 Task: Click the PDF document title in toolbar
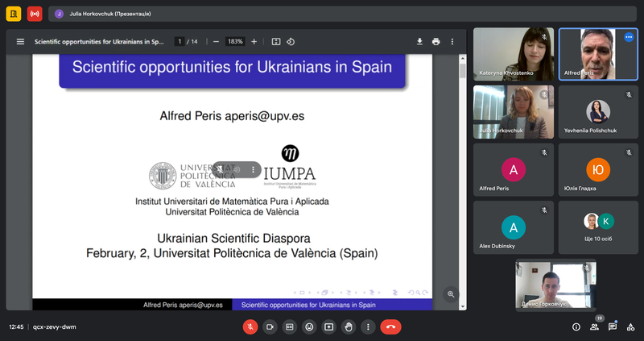point(99,42)
